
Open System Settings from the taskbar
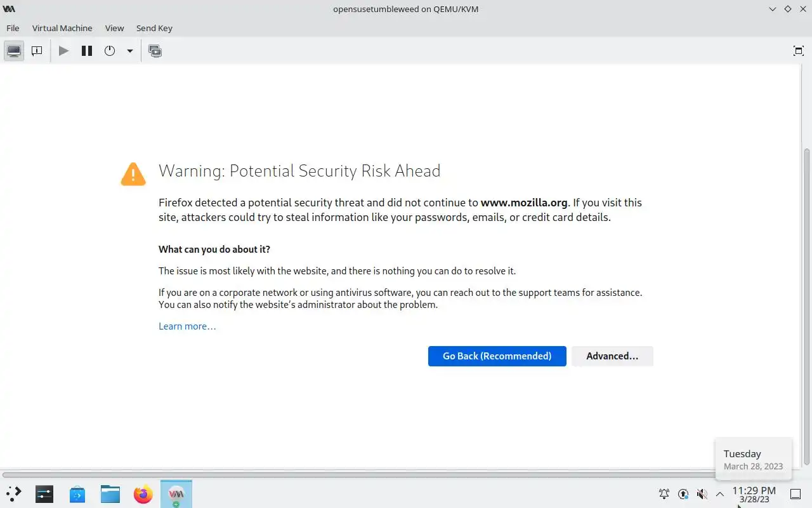click(x=44, y=493)
